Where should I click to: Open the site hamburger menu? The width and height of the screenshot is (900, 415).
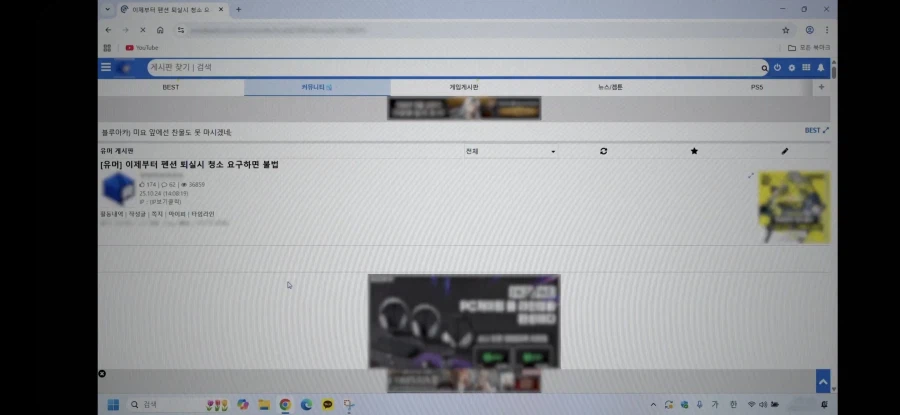point(106,67)
